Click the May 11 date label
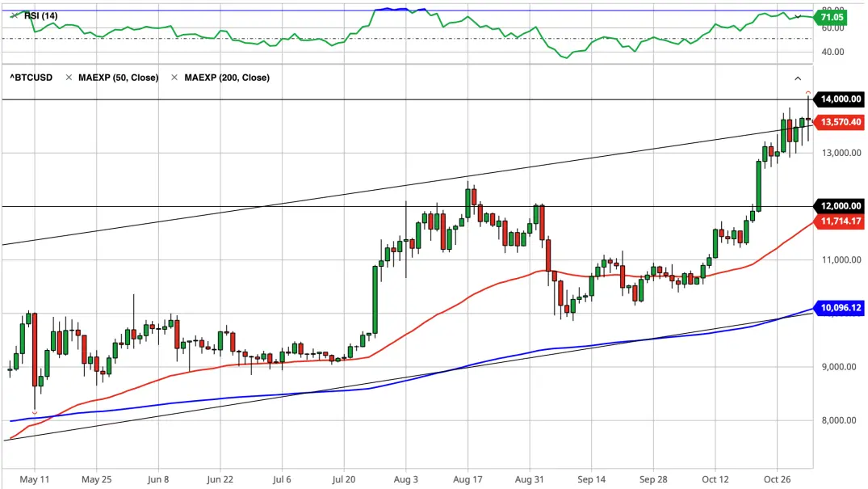The height and width of the screenshot is (489, 868). tap(35, 479)
